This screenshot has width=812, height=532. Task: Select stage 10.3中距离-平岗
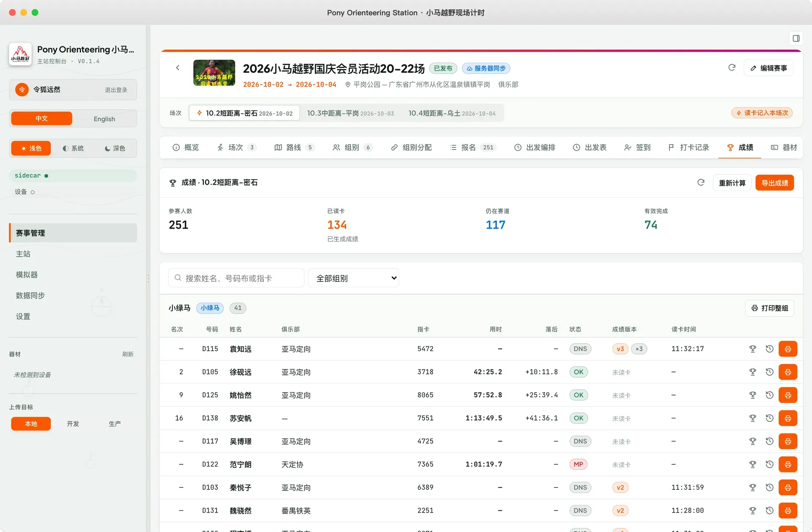pos(350,113)
